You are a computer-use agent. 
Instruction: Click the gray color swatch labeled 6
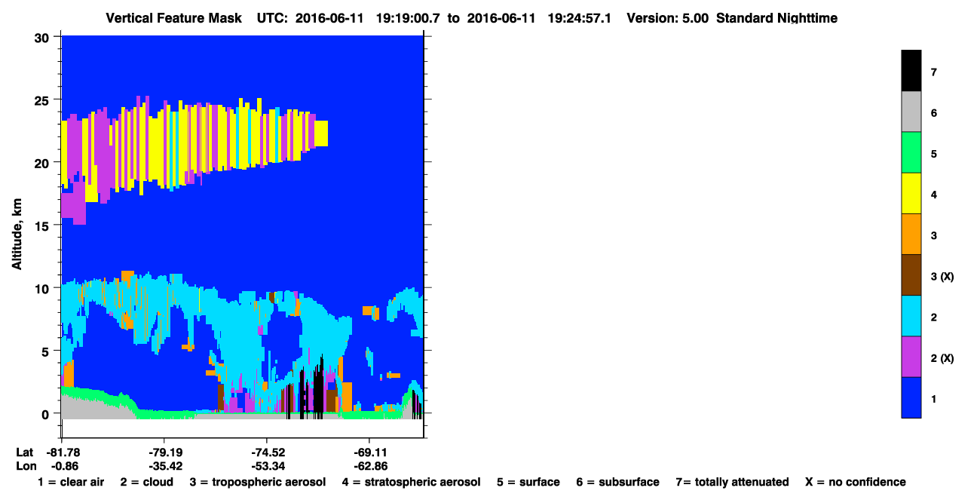point(911,112)
